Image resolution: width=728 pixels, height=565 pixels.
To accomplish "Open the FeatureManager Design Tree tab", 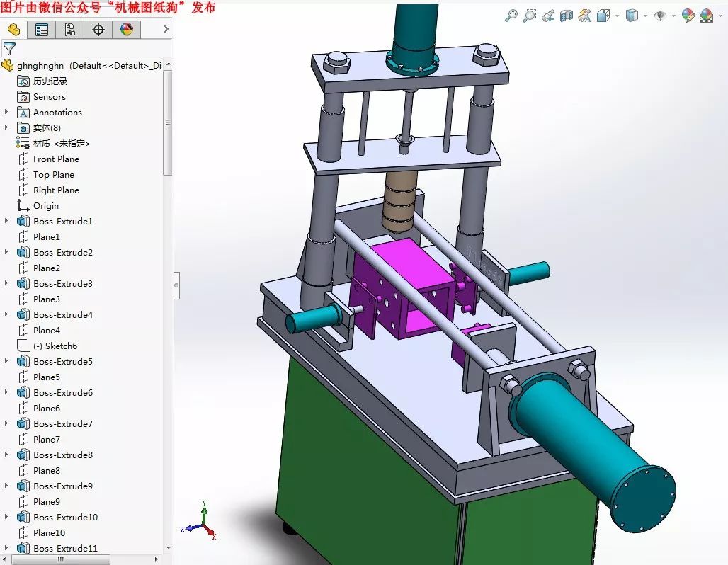I will (14, 30).
